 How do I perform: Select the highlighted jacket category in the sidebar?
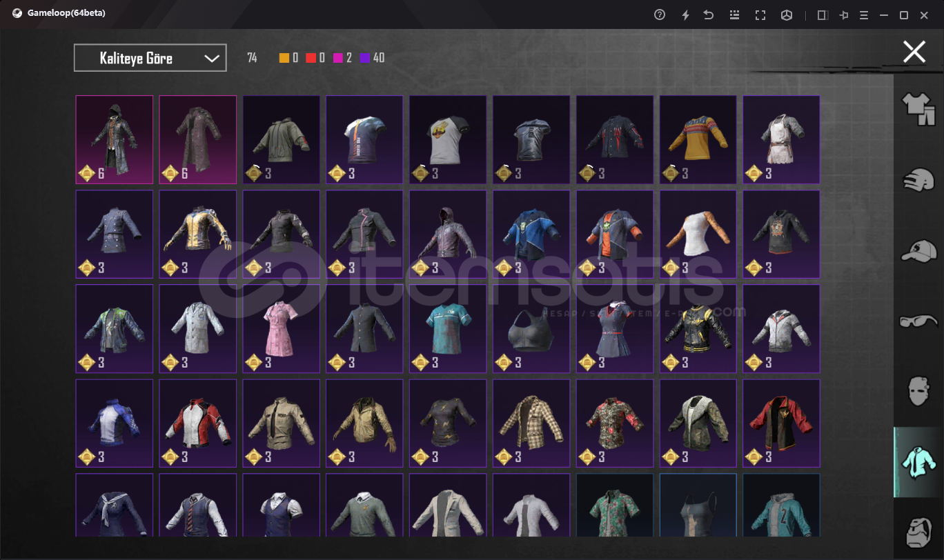[918, 462]
